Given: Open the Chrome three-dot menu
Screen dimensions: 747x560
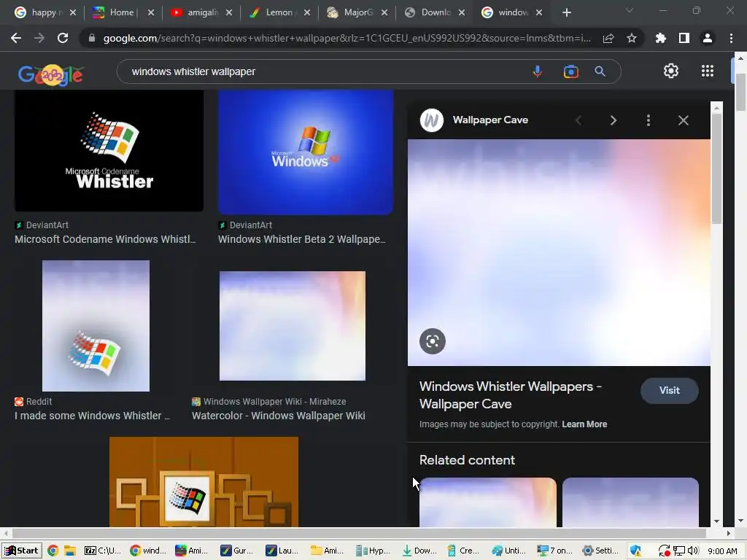Looking at the screenshot, I should tap(731, 38).
